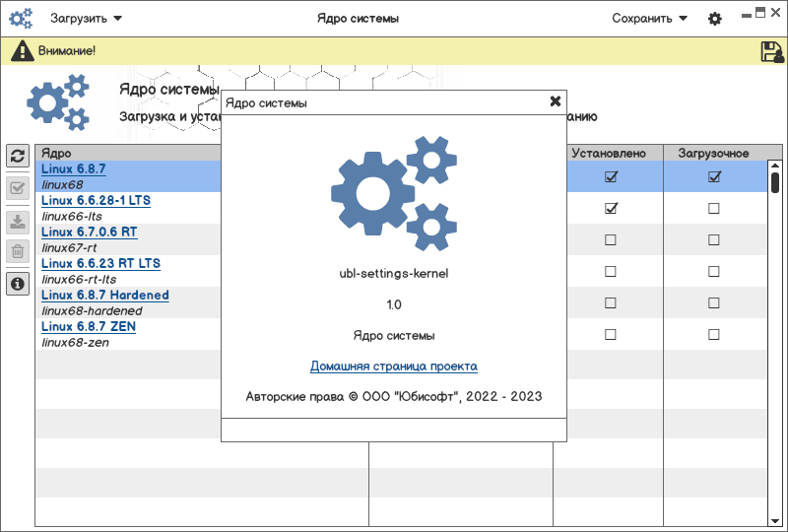The image size is (788, 532).
Task: Open Домашняя страница проекта link
Action: click(394, 366)
